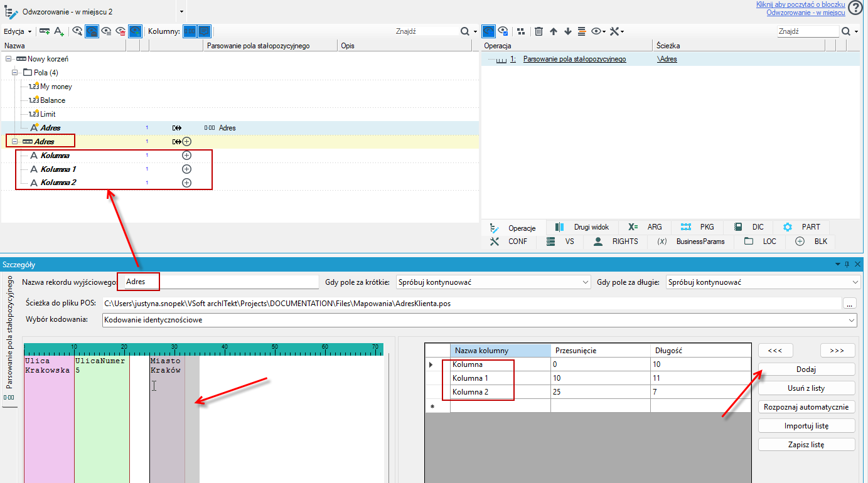Move operation down with the arrow icon
Viewport: 868px width, 483px height.
pos(568,31)
